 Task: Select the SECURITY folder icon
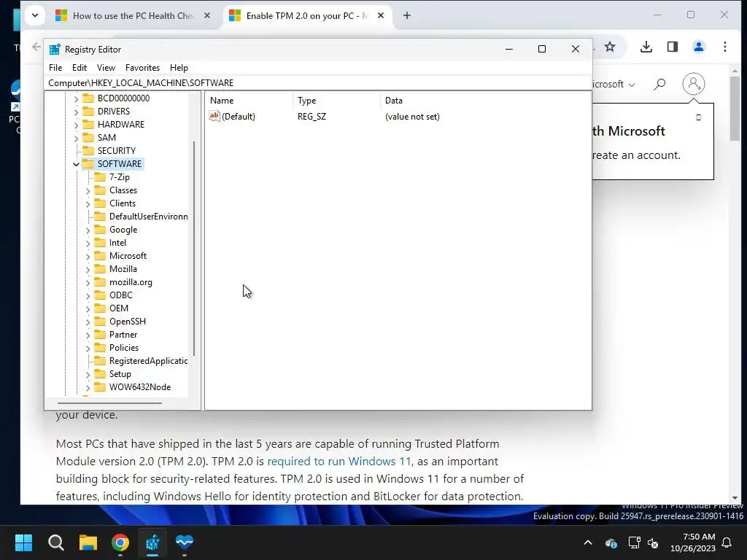(x=88, y=150)
